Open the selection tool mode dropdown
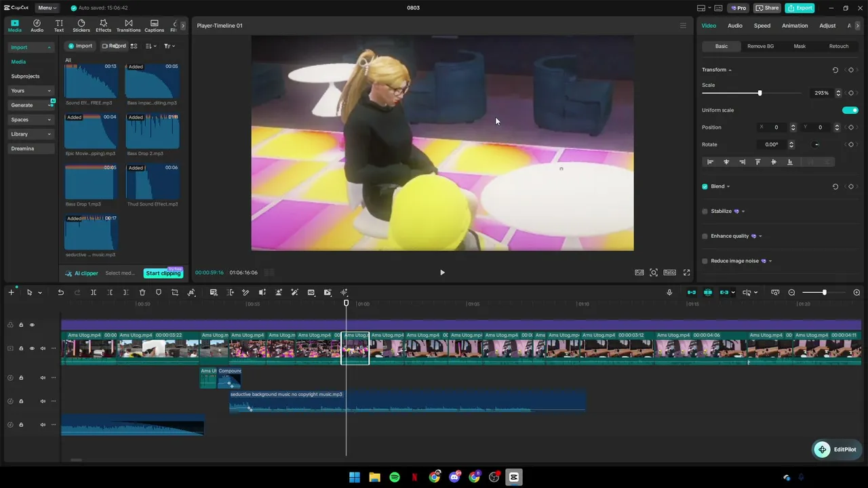Image resolution: width=868 pixels, height=488 pixels. click(x=40, y=293)
